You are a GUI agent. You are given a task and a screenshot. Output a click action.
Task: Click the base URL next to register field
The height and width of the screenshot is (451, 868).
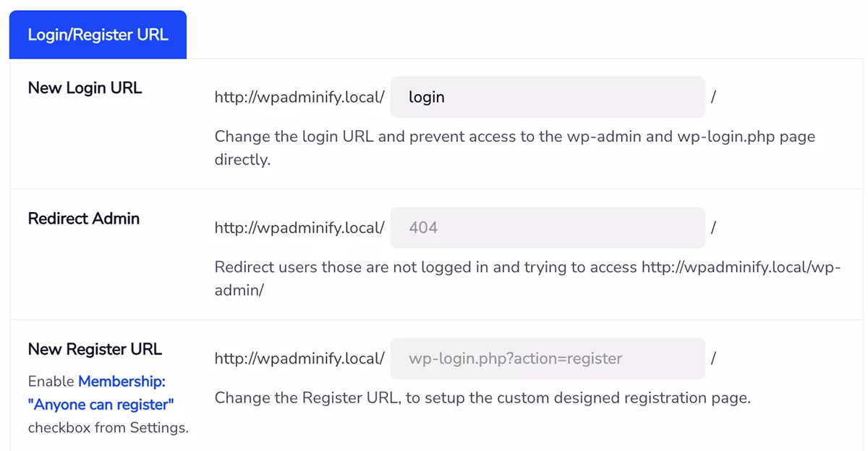click(x=299, y=358)
